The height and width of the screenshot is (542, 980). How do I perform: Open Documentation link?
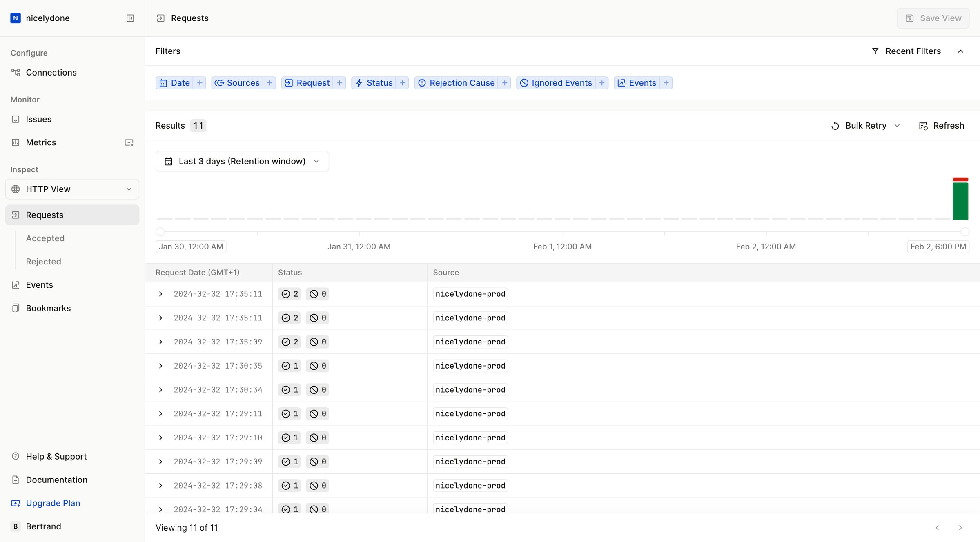[x=56, y=480]
